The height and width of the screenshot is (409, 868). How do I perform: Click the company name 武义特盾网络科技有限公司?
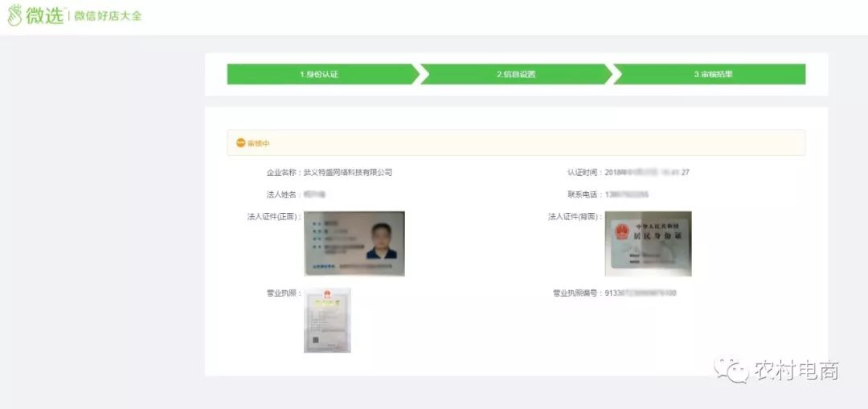(x=347, y=173)
